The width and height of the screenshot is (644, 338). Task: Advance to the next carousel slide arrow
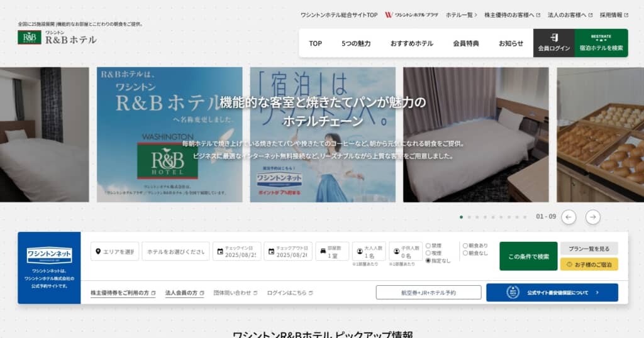click(592, 217)
